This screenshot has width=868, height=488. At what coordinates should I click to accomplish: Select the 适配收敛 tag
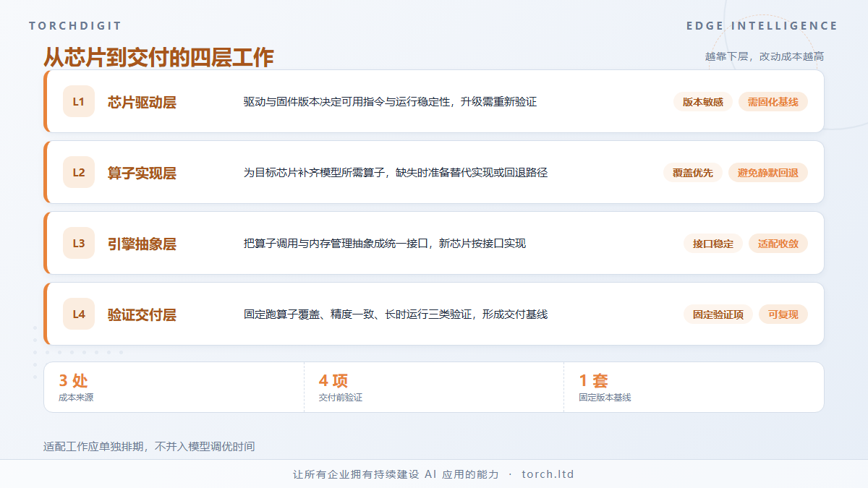pos(778,244)
